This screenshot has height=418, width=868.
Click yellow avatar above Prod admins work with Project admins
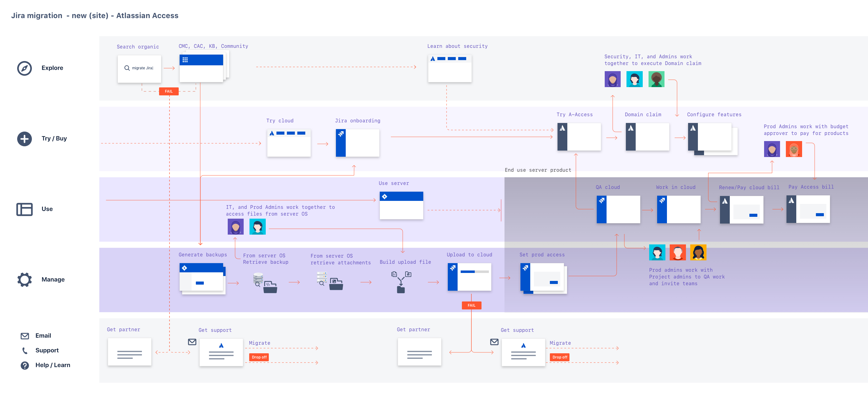coord(698,252)
